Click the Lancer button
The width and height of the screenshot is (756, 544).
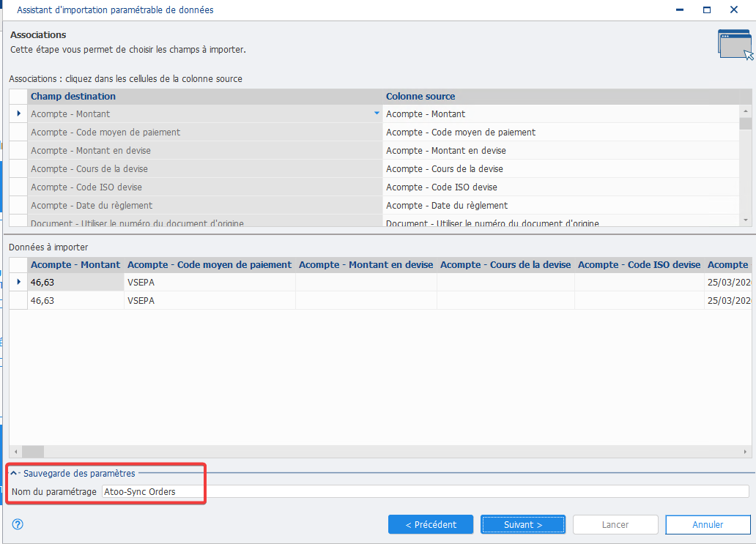point(615,525)
